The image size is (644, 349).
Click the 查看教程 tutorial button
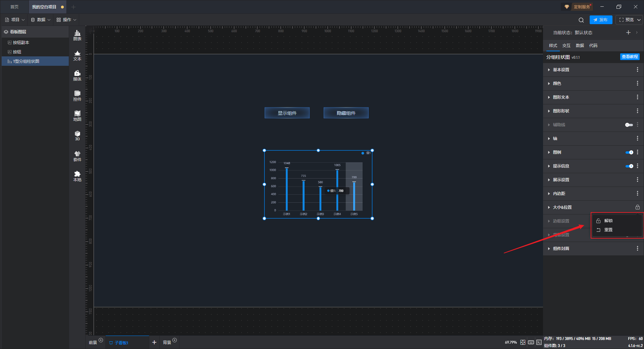pyautogui.click(x=630, y=57)
